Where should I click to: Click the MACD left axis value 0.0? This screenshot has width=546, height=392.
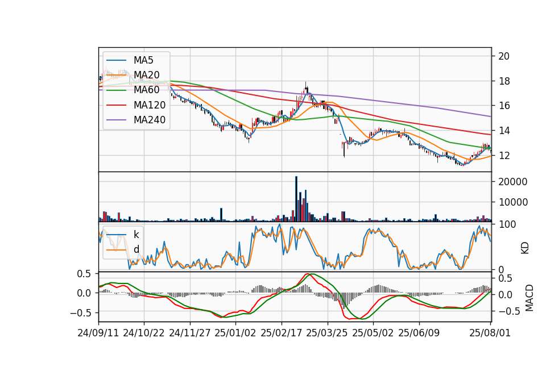click(x=84, y=293)
